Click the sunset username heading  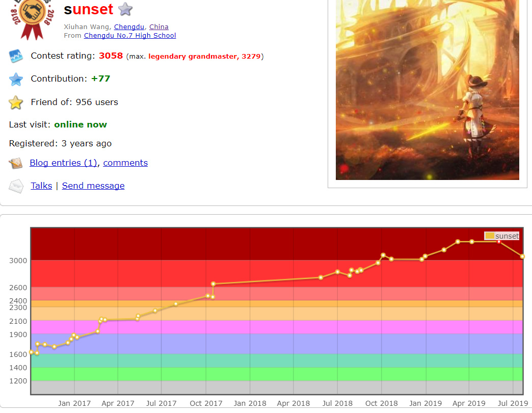coord(89,9)
